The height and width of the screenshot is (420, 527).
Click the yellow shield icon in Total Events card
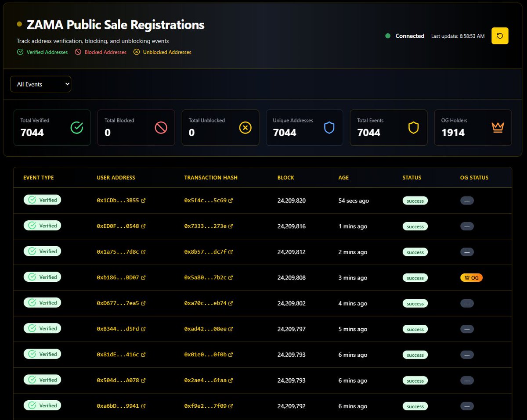pyautogui.click(x=414, y=128)
